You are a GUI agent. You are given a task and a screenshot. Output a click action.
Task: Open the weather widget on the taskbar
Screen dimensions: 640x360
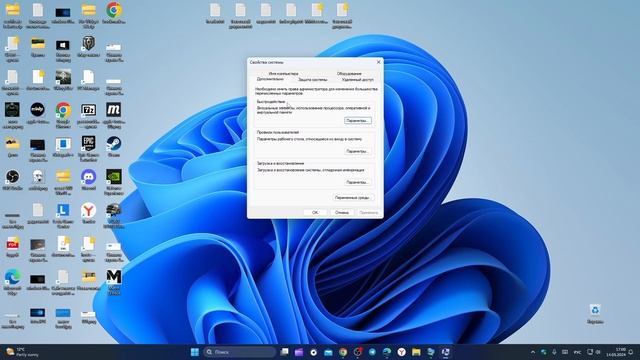(22, 352)
